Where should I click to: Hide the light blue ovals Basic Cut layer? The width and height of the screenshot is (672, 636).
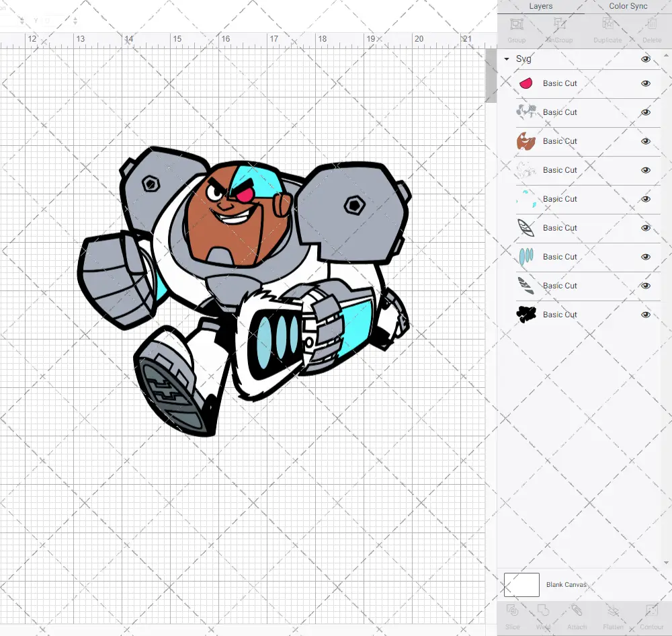(x=645, y=257)
